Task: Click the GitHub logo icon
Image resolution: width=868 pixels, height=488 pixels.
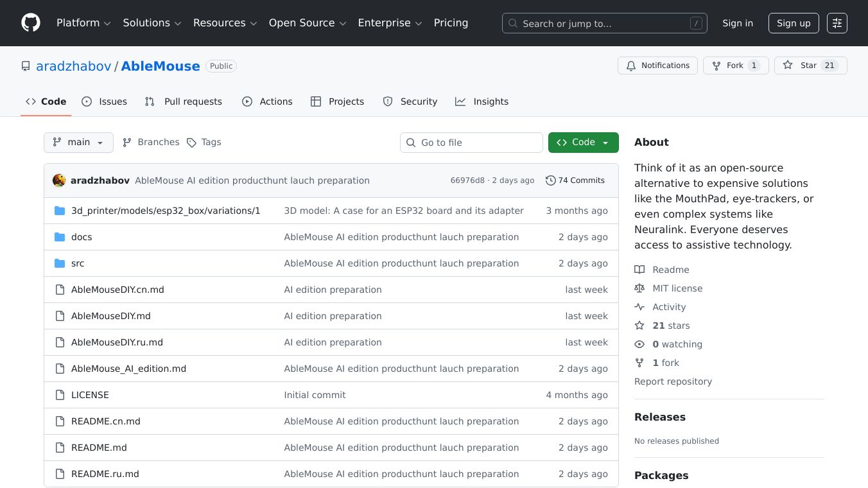Action: [31, 23]
